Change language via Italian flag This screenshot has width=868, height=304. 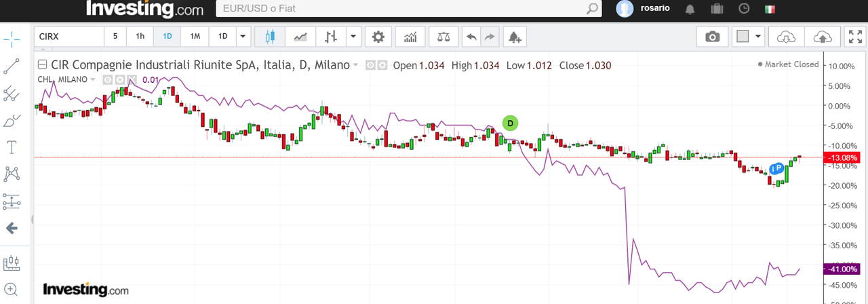point(770,9)
